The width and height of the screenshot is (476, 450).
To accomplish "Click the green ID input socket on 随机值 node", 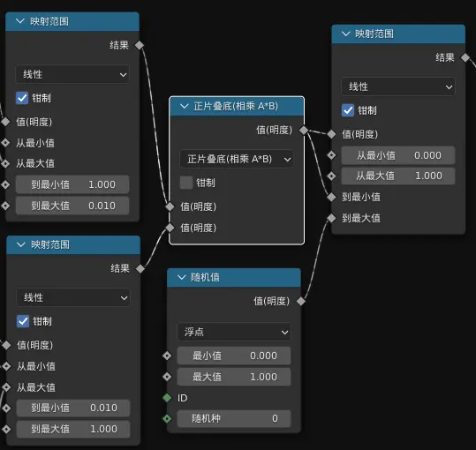I will 167,398.
